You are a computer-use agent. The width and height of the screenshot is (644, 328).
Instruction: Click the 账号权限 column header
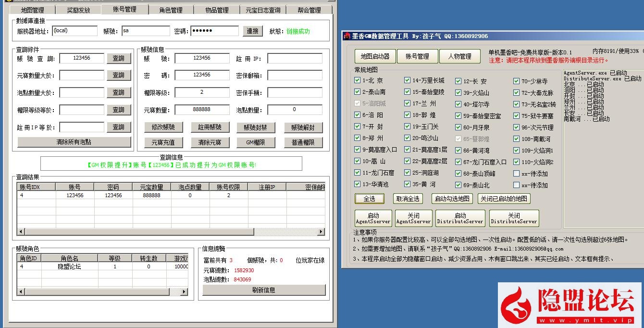coord(229,187)
